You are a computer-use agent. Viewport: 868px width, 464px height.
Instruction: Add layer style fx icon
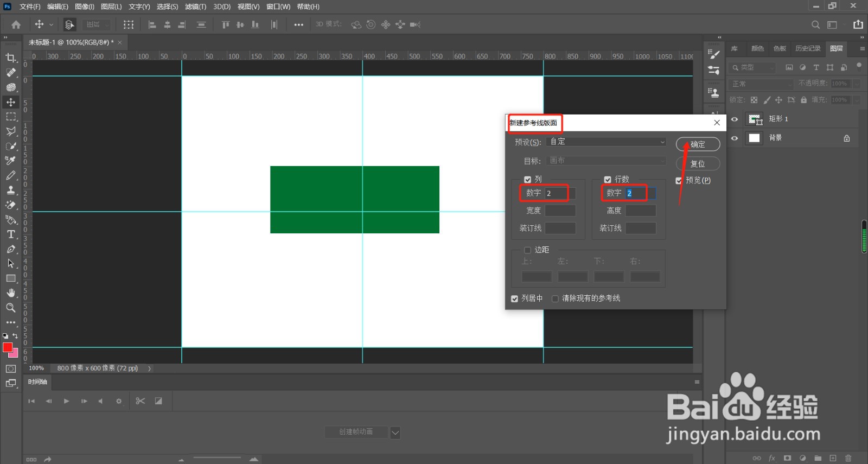pos(772,459)
